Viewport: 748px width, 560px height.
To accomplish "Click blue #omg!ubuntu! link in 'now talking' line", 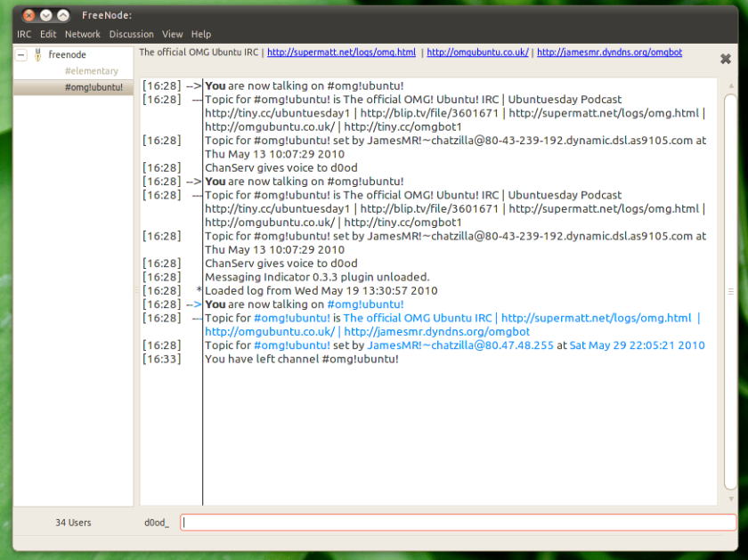I will 365,304.
